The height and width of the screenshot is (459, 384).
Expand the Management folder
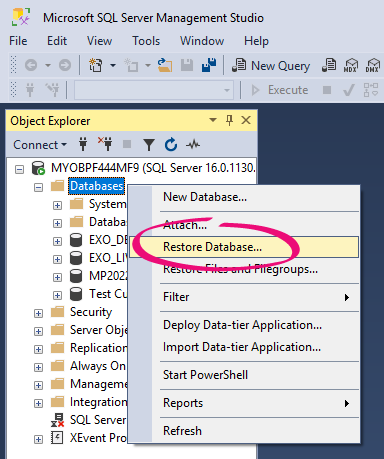pyautogui.click(x=39, y=385)
